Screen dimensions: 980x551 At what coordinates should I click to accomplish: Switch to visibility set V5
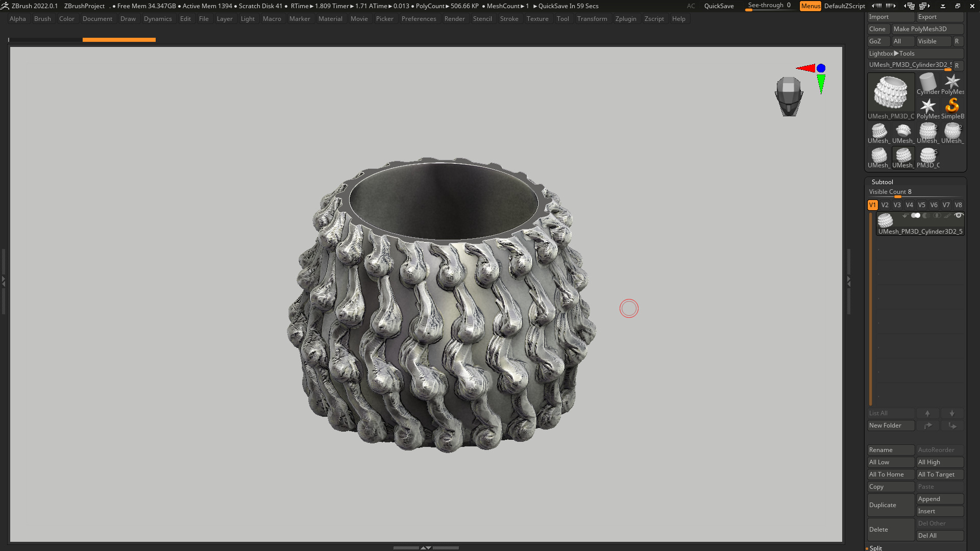tap(921, 205)
